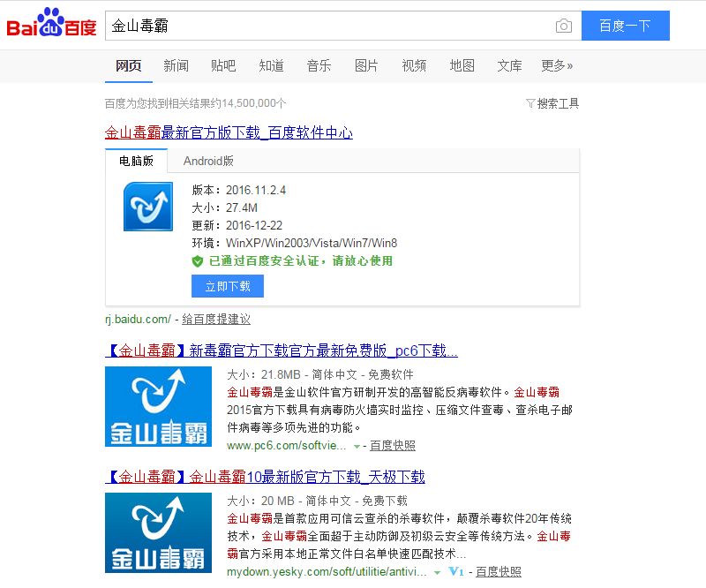This screenshot has width=706, height=588.
Task: Click the funnel icon beside 搜索工具
Action: (530, 103)
